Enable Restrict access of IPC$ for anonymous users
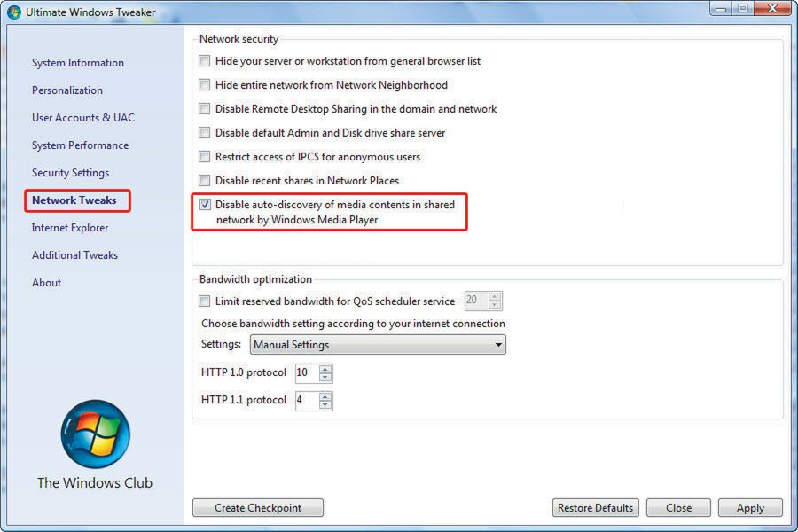798x532 pixels. (204, 157)
